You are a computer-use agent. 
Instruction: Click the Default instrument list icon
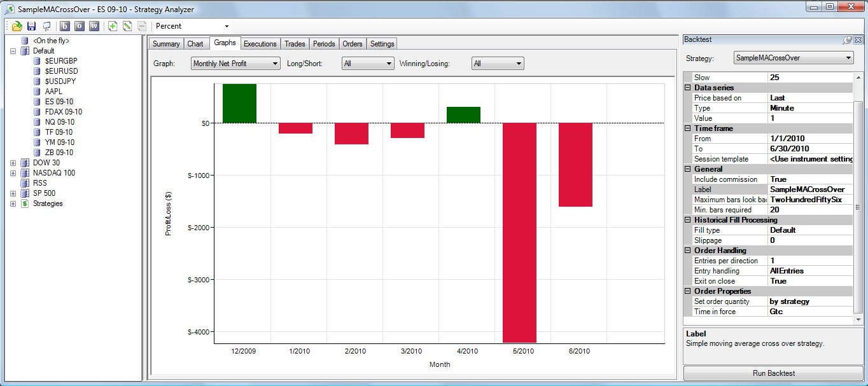tap(25, 51)
